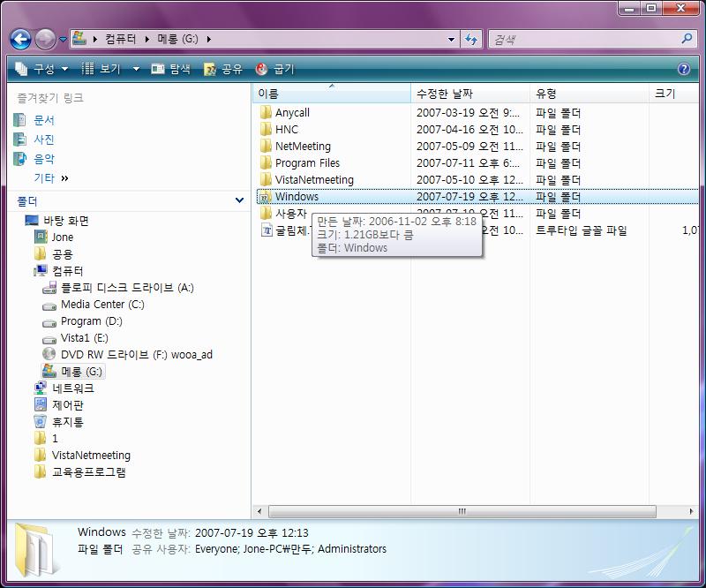Sort by 유형 column header

pyautogui.click(x=589, y=94)
